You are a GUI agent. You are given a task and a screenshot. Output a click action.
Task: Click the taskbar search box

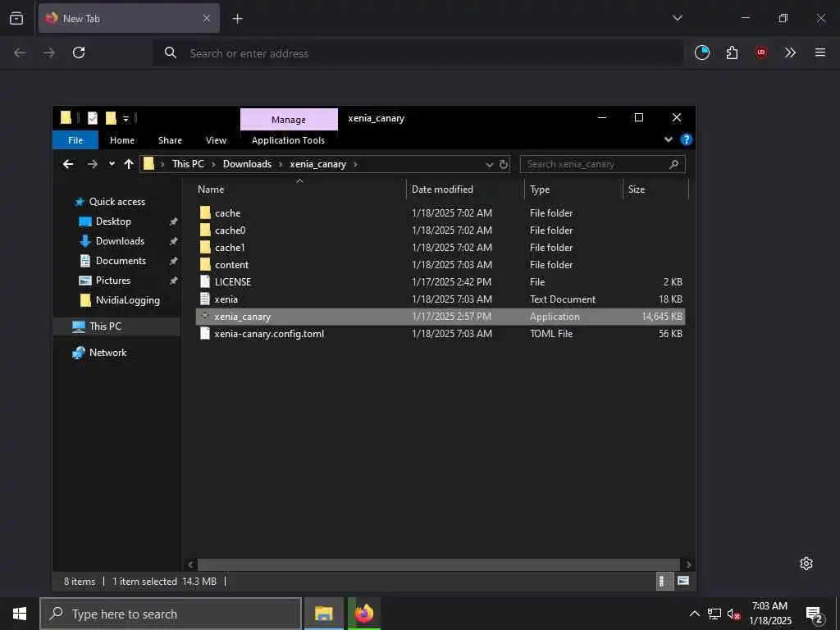point(171,614)
